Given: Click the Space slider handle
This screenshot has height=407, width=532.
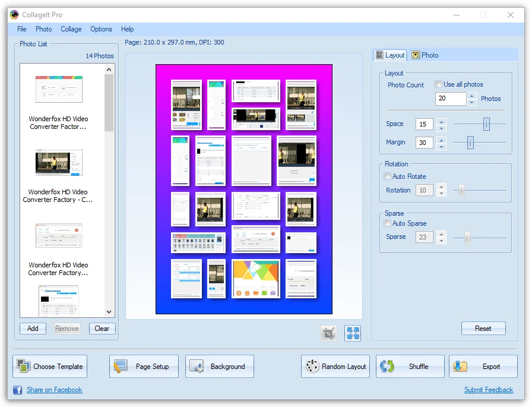Looking at the screenshot, I should (x=486, y=124).
